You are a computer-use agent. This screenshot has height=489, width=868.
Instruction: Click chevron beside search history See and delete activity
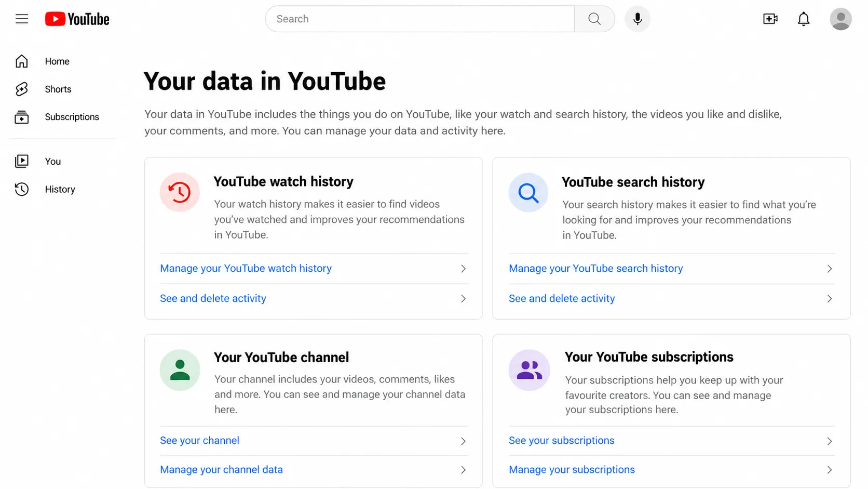pos(830,299)
